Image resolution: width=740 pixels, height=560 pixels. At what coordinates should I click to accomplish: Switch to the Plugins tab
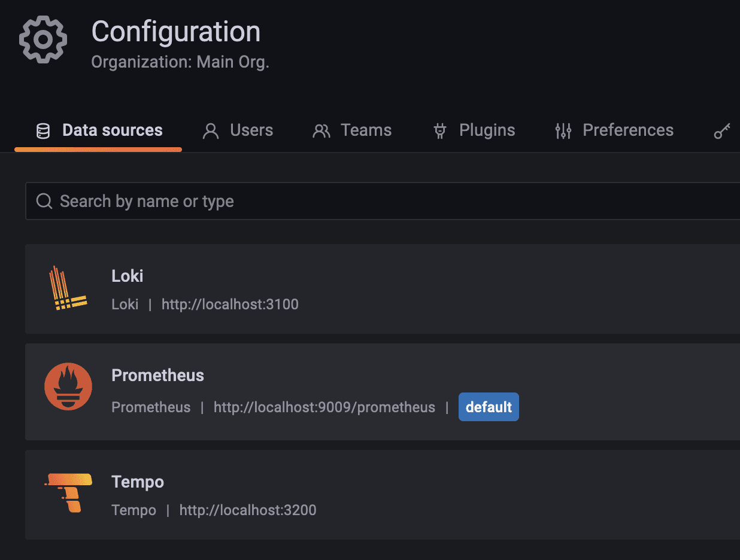click(x=474, y=131)
